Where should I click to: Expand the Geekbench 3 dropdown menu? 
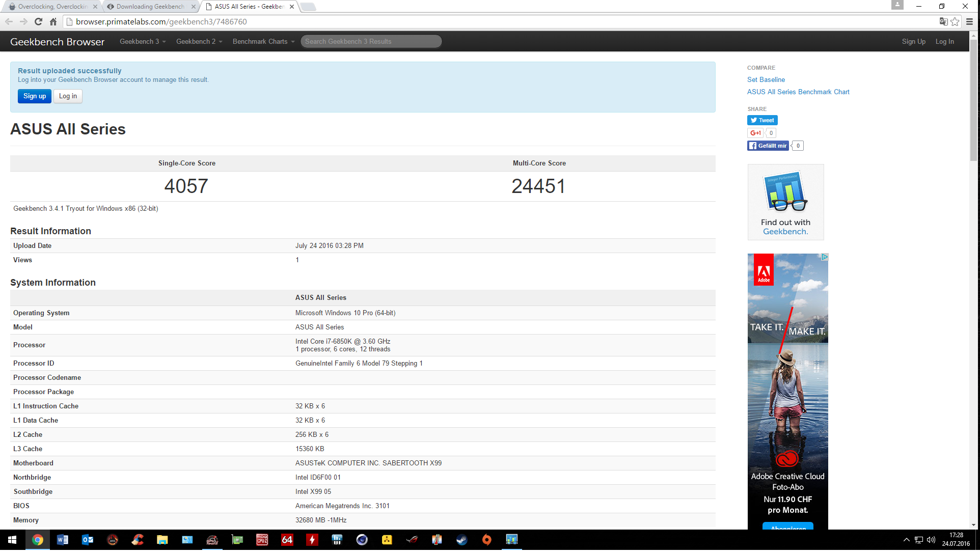click(x=143, y=41)
